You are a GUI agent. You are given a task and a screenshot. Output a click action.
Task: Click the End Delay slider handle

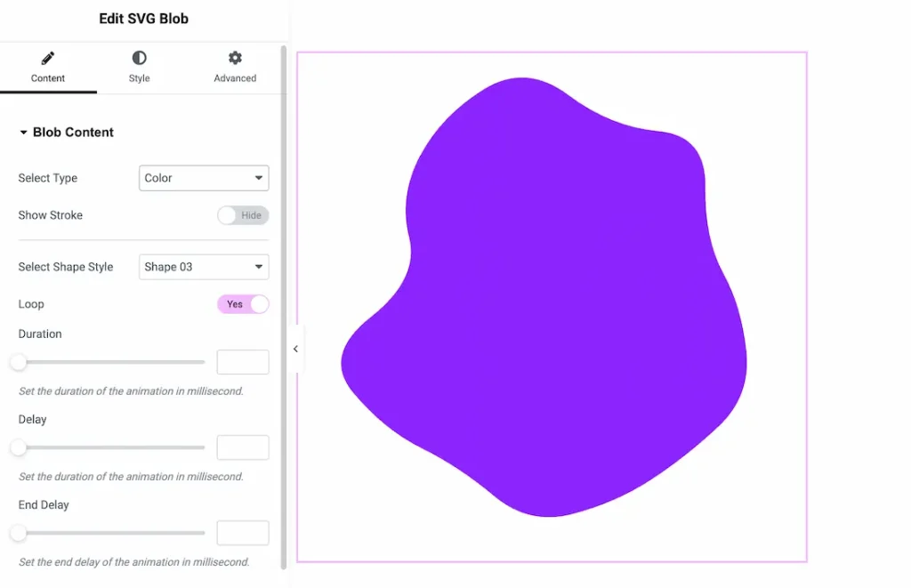pos(16,533)
